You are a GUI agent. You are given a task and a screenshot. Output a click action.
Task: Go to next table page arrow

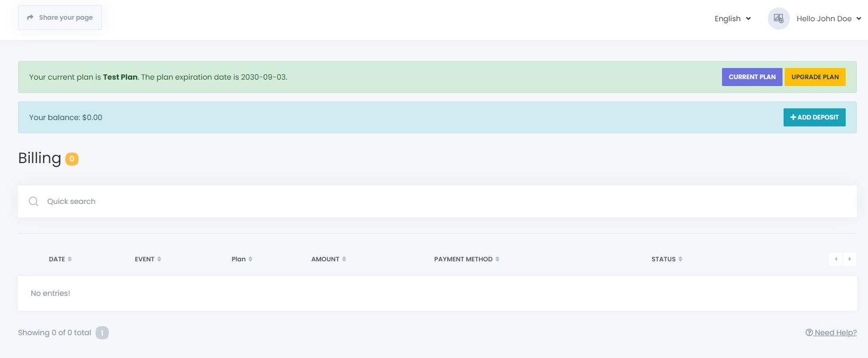849,259
